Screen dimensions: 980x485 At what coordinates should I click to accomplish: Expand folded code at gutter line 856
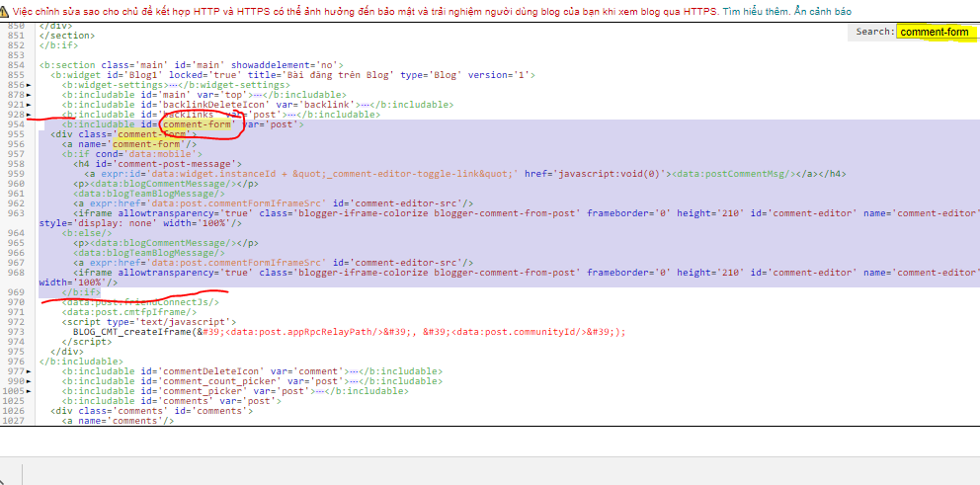[29, 85]
